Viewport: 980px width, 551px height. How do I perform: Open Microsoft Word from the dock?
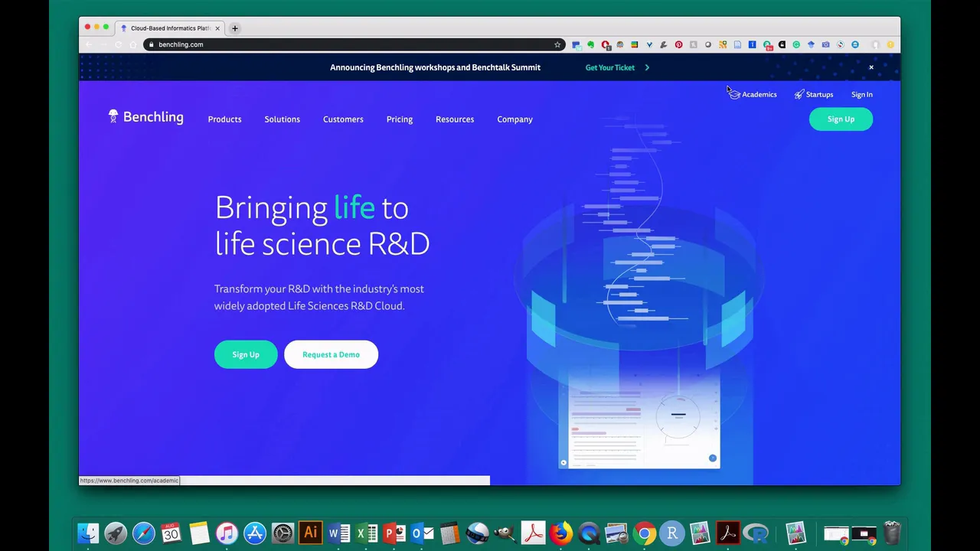click(x=338, y=533)
